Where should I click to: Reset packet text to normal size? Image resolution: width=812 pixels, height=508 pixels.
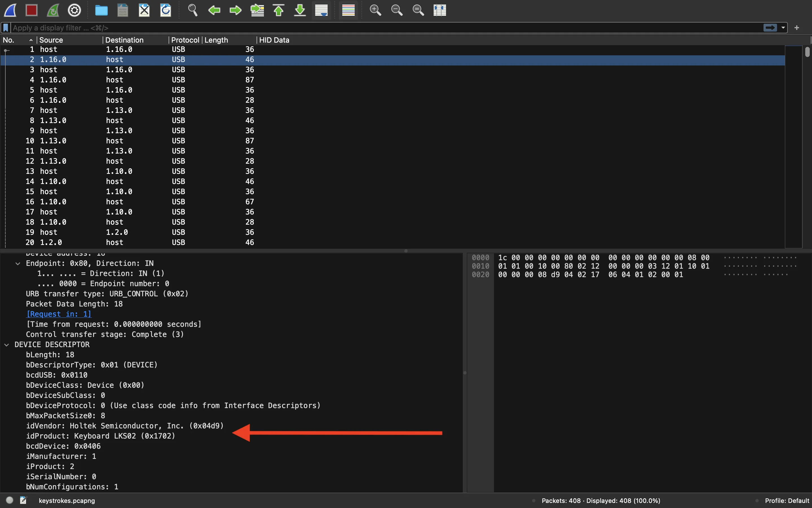click(418, 10)
